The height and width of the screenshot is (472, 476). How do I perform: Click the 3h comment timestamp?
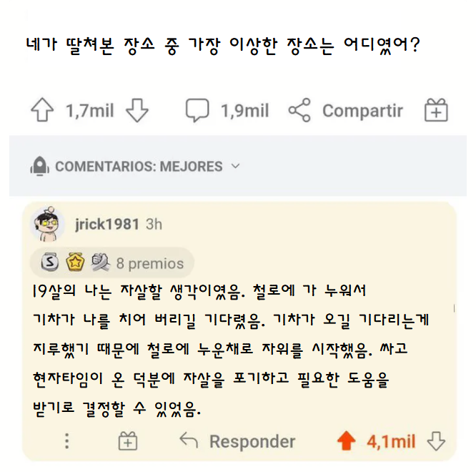(154, 224)
